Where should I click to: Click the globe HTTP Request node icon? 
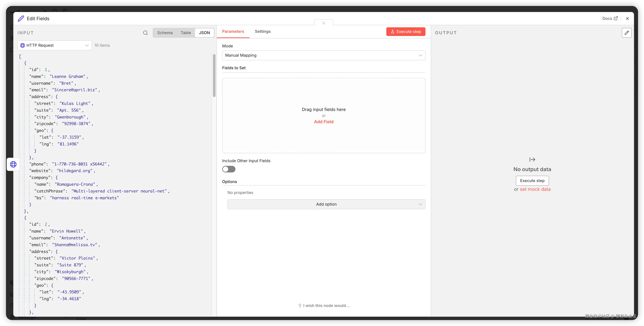click(x=13, y=164)
